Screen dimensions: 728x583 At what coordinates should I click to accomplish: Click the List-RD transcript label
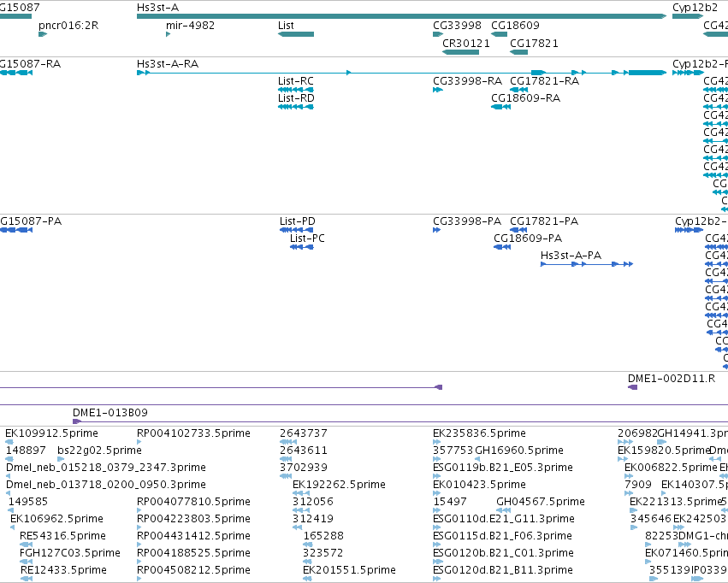click(296, 97)
